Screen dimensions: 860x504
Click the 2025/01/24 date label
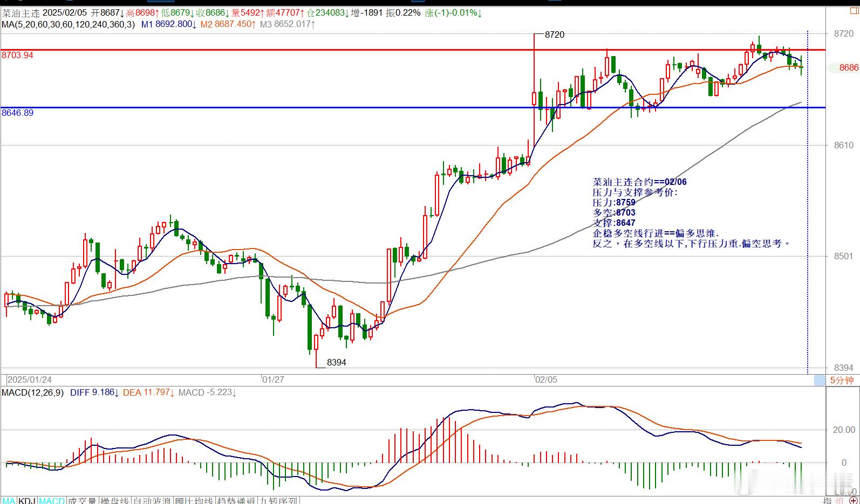30,379
